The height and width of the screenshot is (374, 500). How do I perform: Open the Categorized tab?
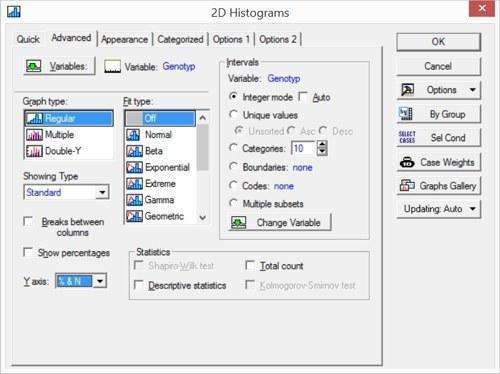click(x=180, y=39)
